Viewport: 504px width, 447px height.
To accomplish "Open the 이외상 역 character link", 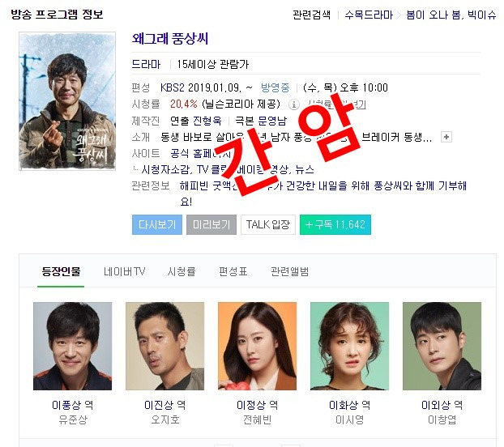I will pyautogui.click(x=442, y=405).
